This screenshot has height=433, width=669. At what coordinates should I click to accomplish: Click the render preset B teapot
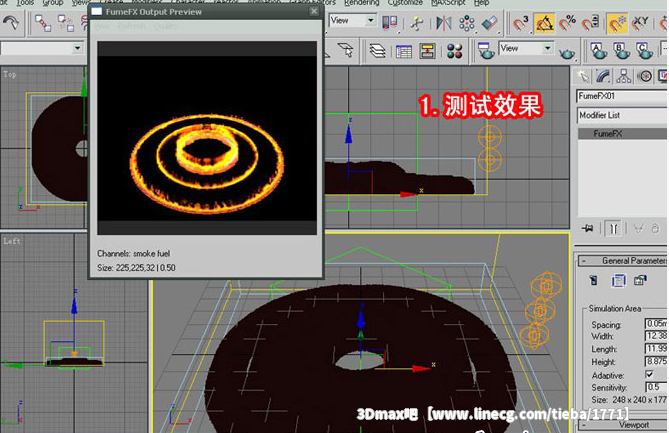[622, 51]
